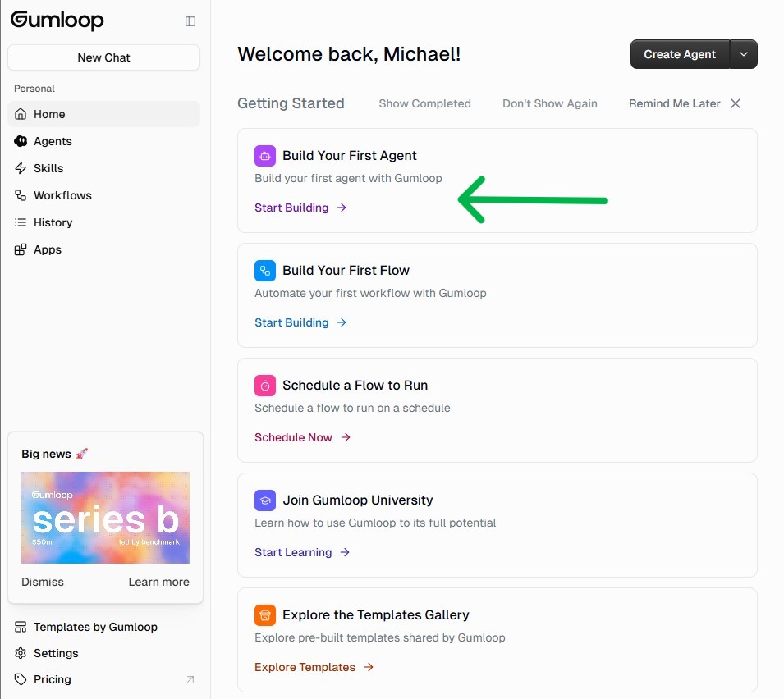
Task: Click the purple robot Build Your First Agent icon
Action: pos(265,155)
